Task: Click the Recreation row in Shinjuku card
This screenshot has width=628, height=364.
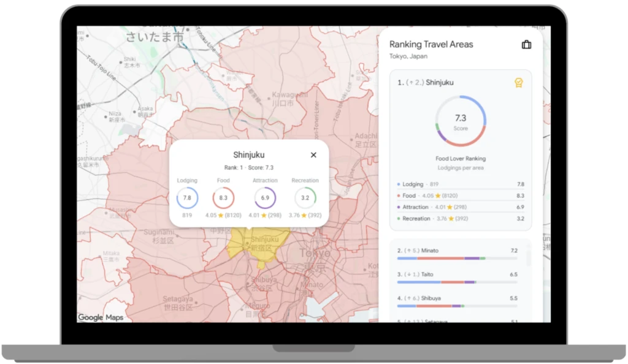Action: (460, 219)
